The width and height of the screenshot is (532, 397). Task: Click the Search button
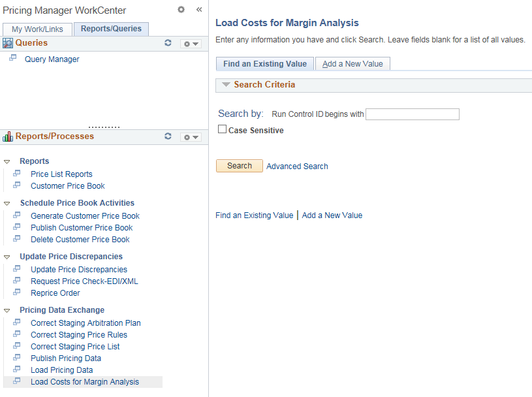click(x=239, y=165)
